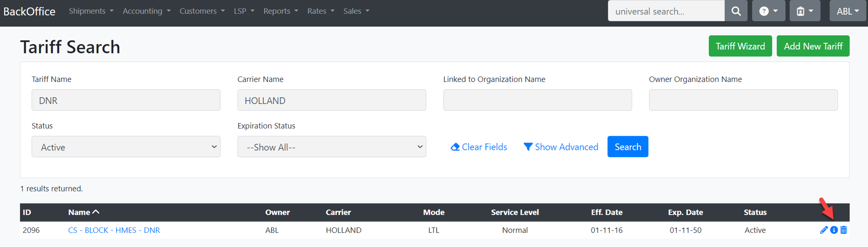Click the trash delete icon for tariff 2096

[x=843, y=230]
